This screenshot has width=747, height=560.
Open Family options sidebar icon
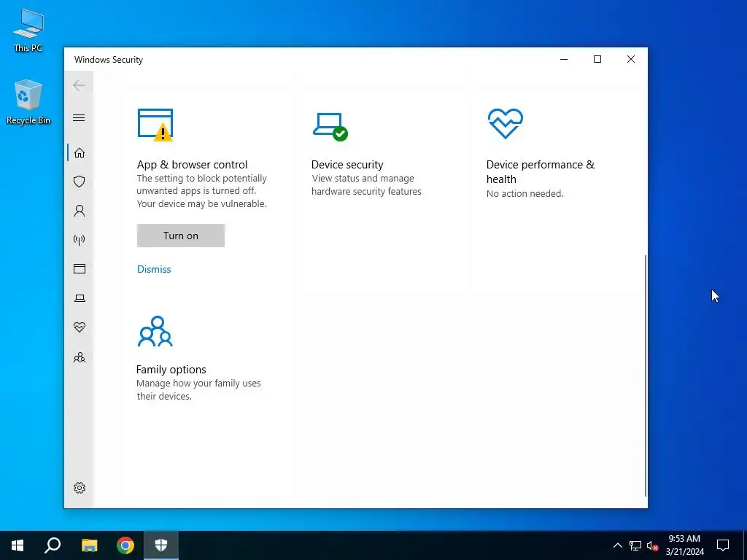(79, 357)
